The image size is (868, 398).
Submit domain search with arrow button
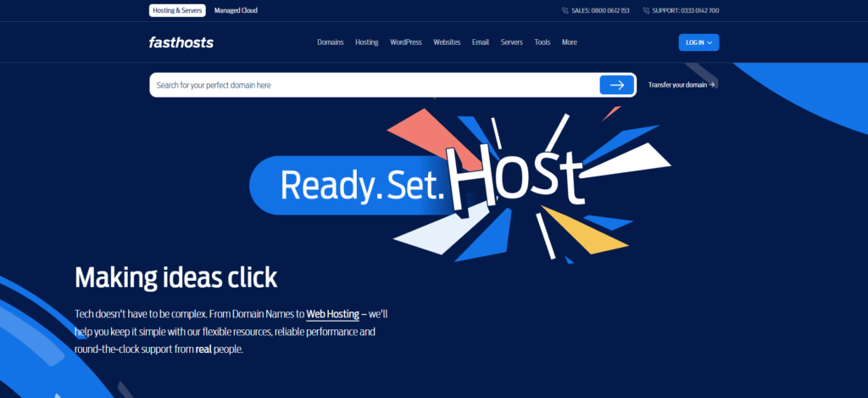617,85
